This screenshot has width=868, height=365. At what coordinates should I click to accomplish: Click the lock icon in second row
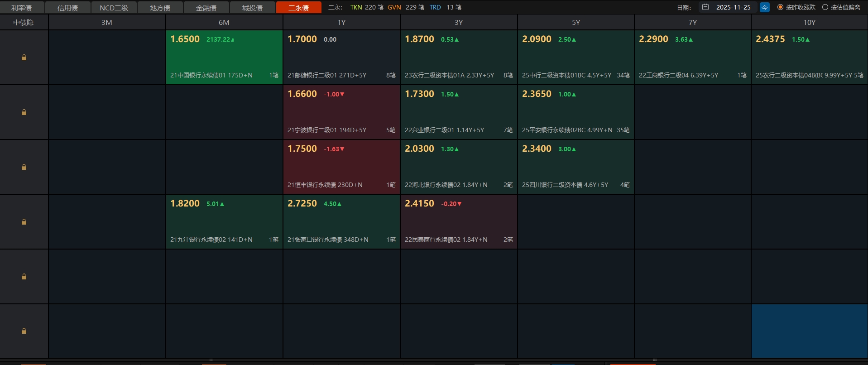[x=24, y=112]
